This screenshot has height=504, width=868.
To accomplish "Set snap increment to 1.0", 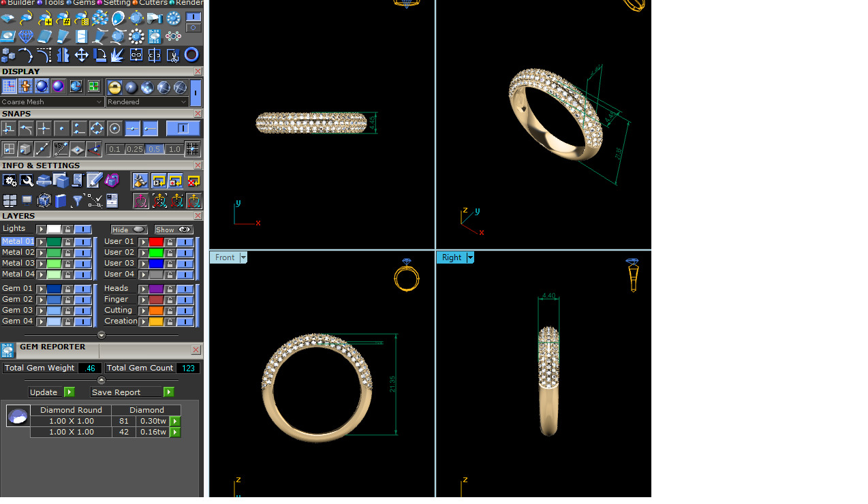I will [174, 149].
